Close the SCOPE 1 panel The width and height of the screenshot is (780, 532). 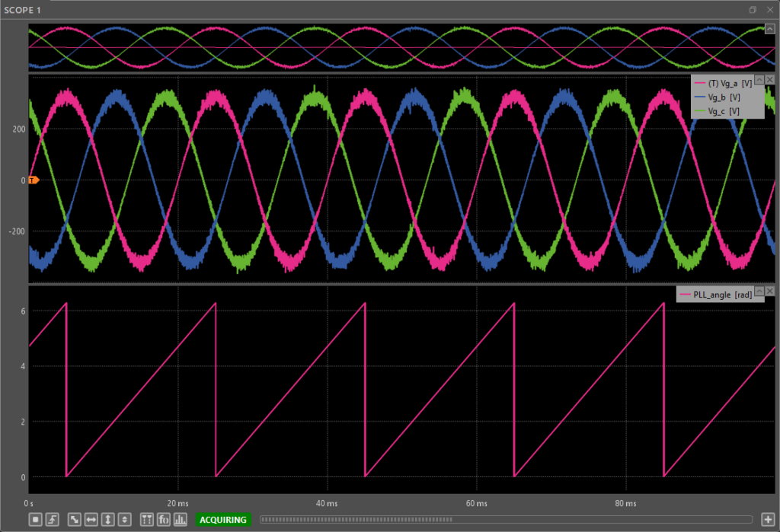770,10
